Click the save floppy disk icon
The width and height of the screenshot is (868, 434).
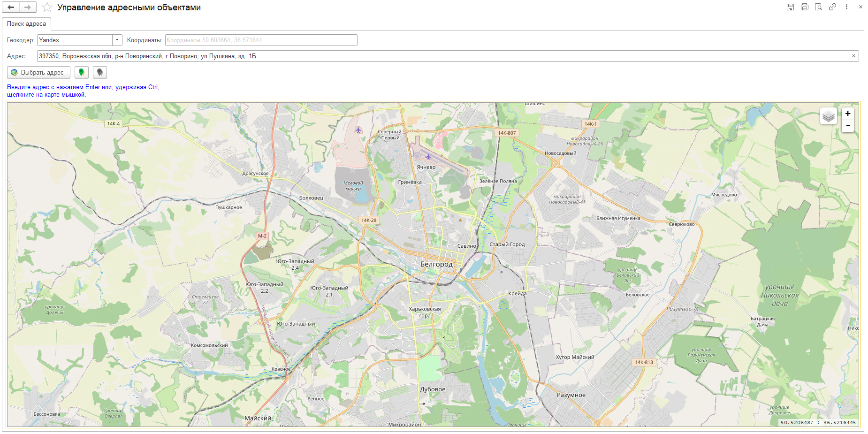point(790,7)
